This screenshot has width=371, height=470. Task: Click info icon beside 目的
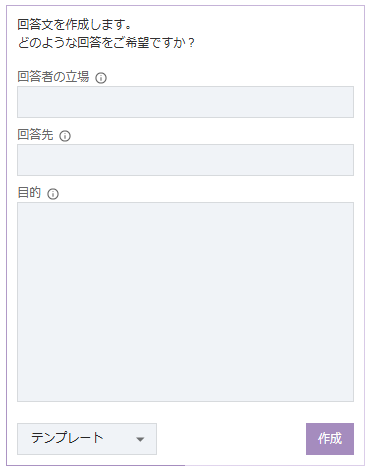[53, 194]
